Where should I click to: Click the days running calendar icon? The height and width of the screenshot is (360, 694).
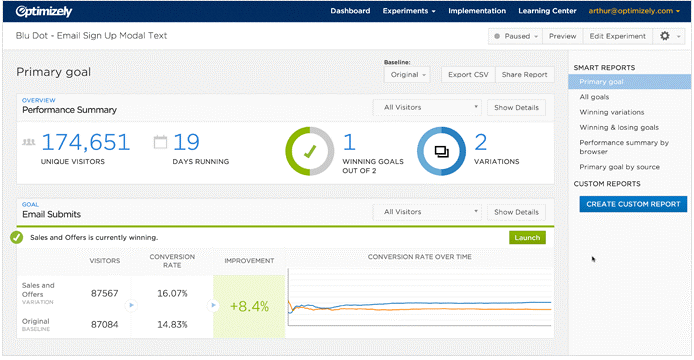click(x=160, y=142)
